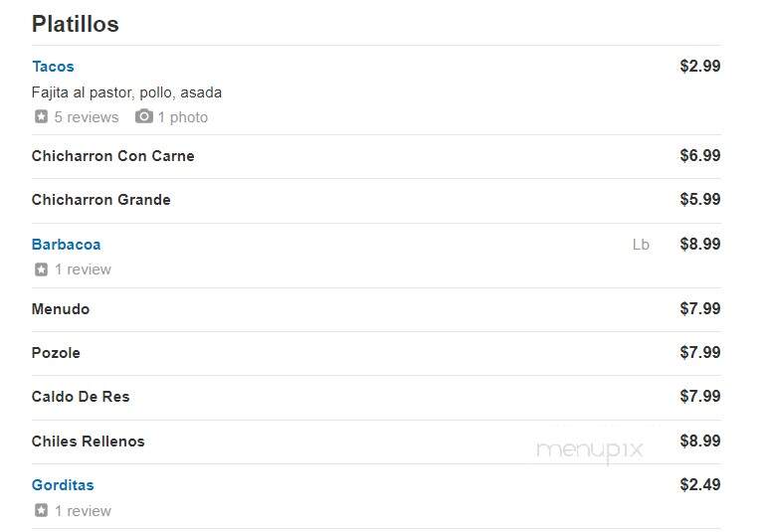Click the star icon under Gorditas
The width and height of the screenshot is (768, 532).
41,510
